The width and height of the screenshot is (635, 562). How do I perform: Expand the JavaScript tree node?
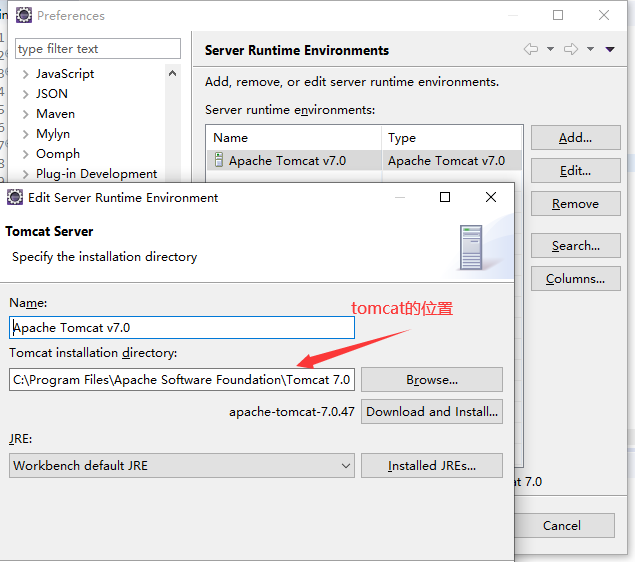point(26,74)
